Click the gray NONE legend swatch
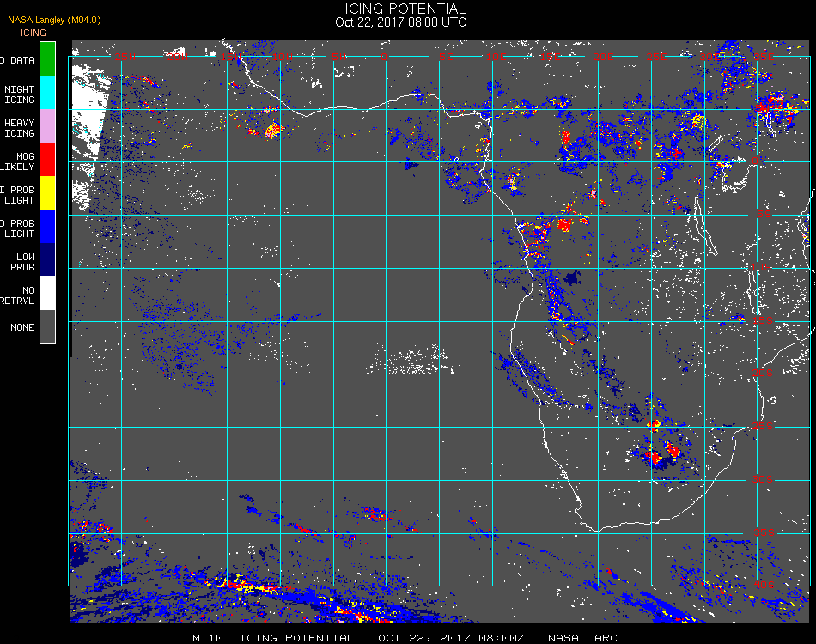This screenshot has width=816, height=644. (47, 326)
